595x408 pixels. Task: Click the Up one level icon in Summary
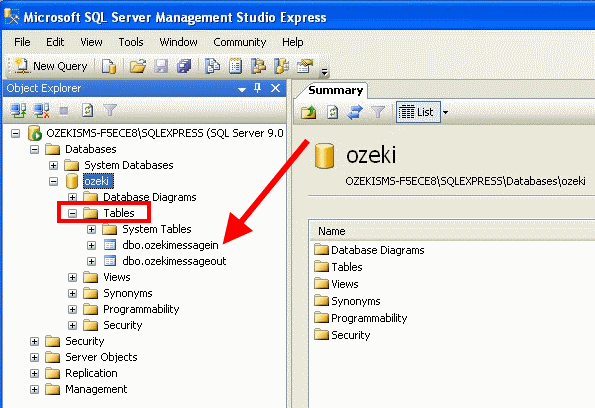pos(309,112)
